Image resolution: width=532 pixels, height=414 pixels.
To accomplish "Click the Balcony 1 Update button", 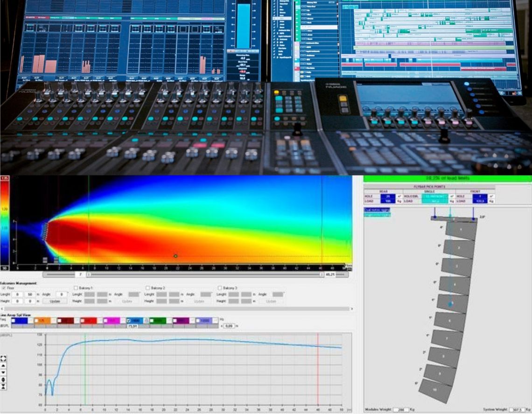I will point(127,301).
